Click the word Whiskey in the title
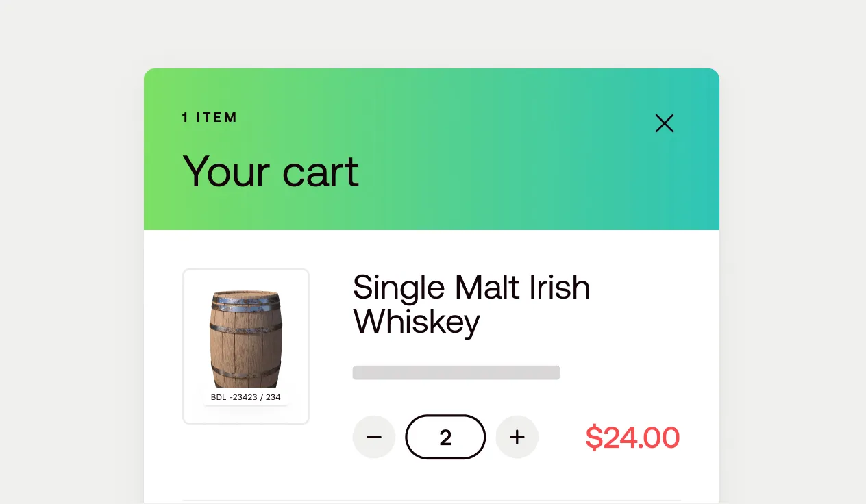 pos(416,322)
